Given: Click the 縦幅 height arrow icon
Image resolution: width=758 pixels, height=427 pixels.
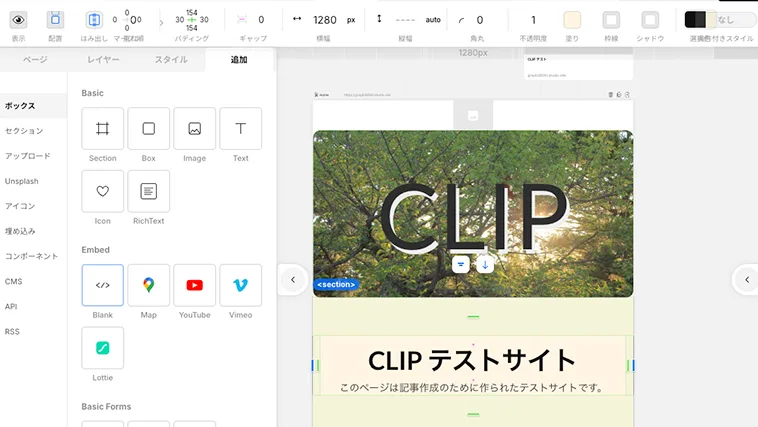Looking at the screenshot, I should point(379,19).
